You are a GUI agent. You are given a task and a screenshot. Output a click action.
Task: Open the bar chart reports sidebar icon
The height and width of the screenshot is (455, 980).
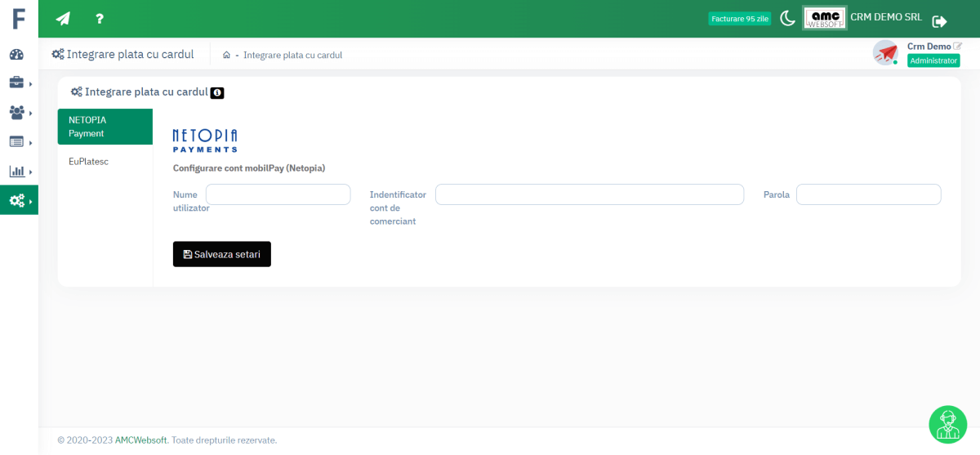17,171
